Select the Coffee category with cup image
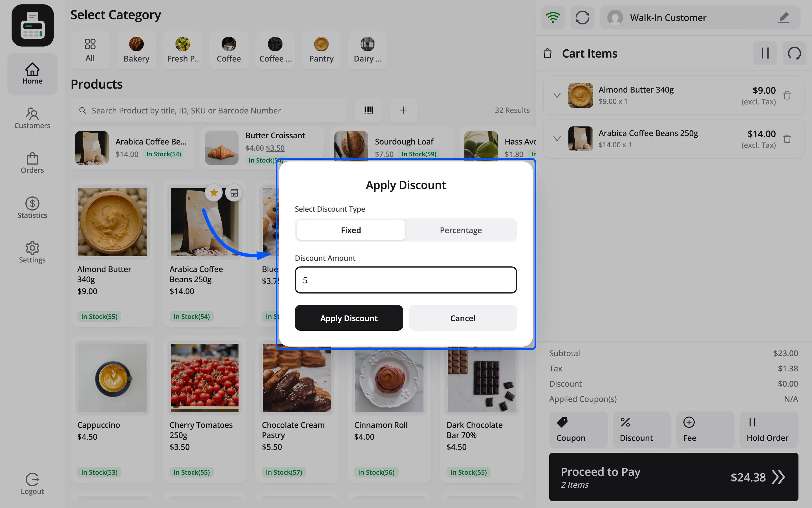The height and width of the screenshot is (508, 812). click(x=229, y=51)
